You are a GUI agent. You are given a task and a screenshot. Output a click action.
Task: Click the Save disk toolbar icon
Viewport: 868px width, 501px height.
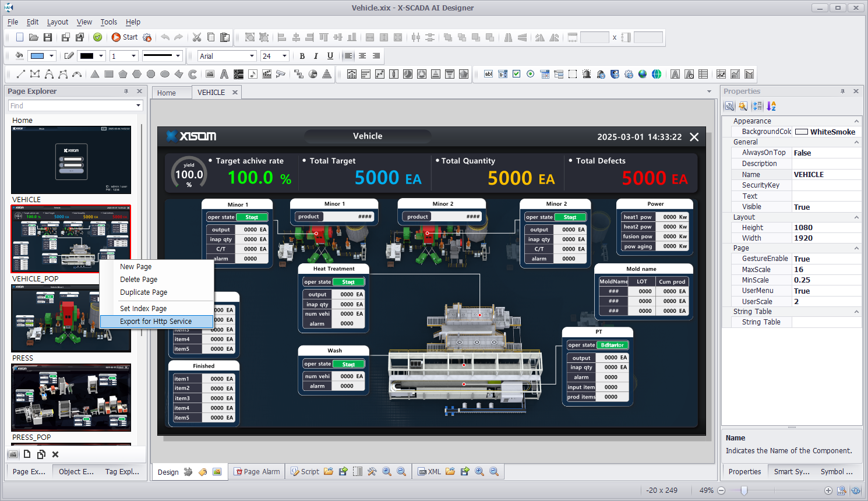tap(48, 37)
